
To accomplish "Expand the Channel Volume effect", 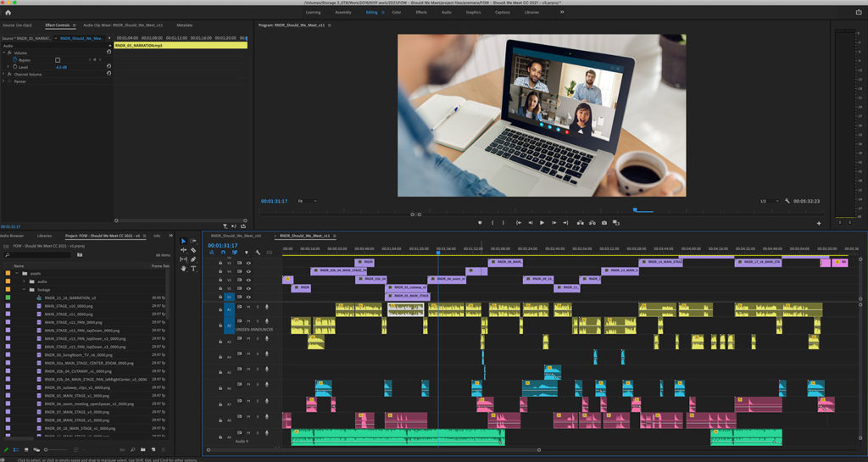I will [4, 74].
